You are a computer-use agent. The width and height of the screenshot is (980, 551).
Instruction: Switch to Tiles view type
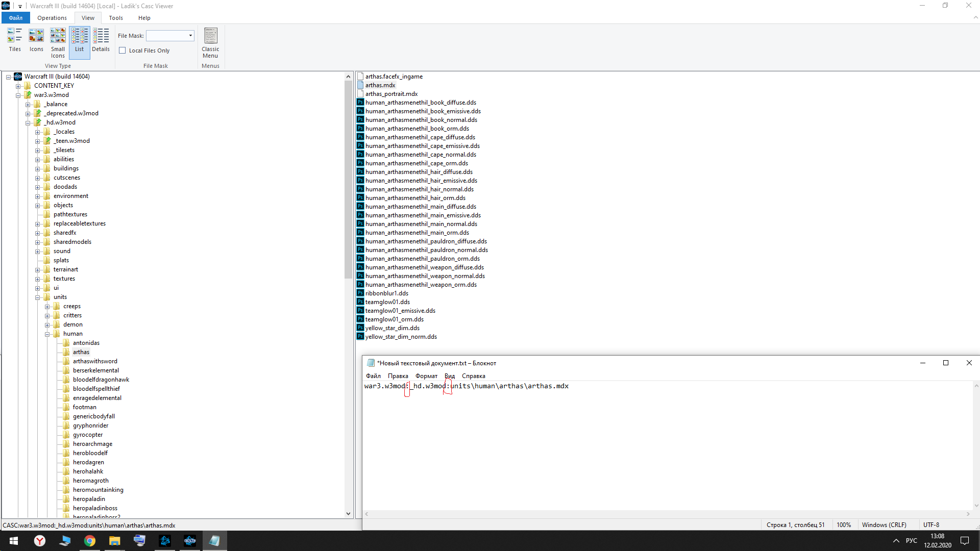[15, 40]
